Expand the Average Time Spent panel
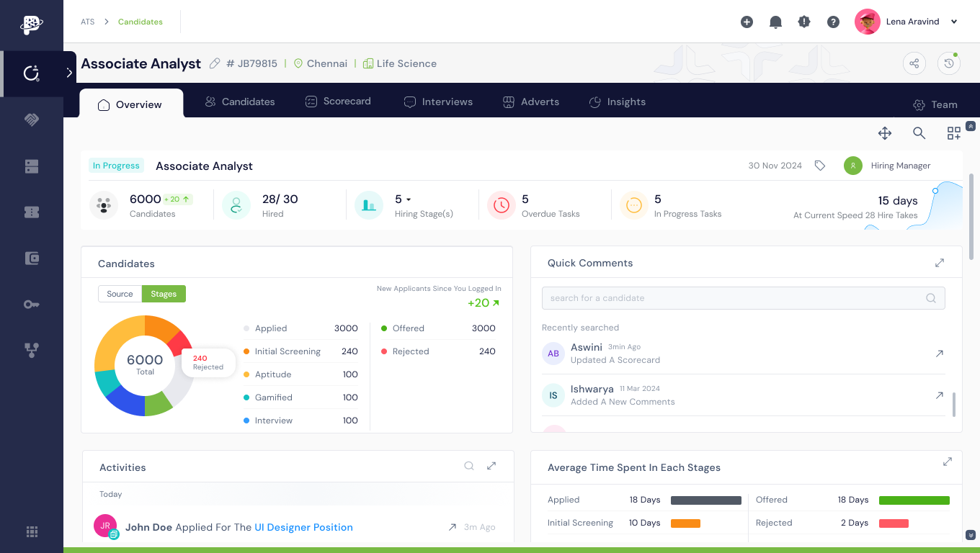 (x=948, y=462)
